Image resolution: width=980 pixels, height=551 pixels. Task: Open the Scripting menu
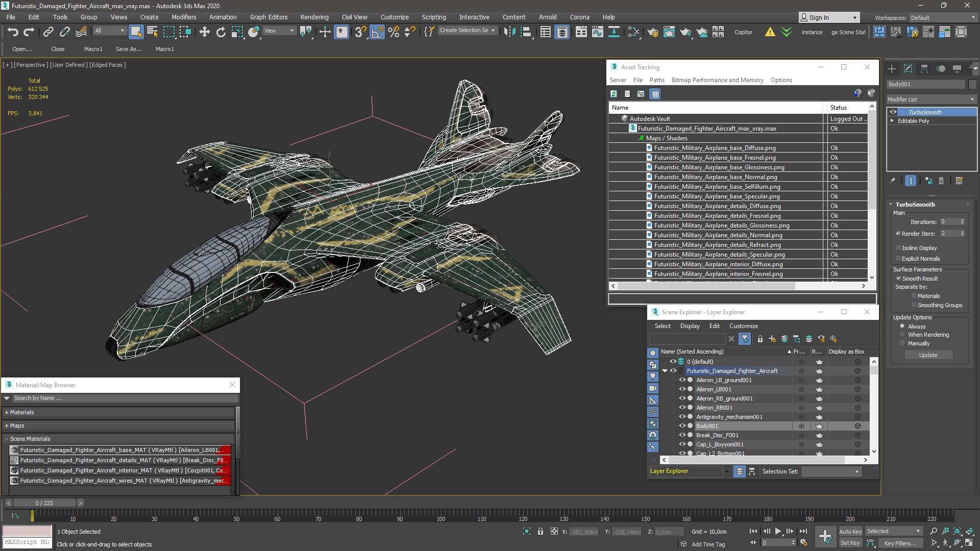(x=434, y=17)
